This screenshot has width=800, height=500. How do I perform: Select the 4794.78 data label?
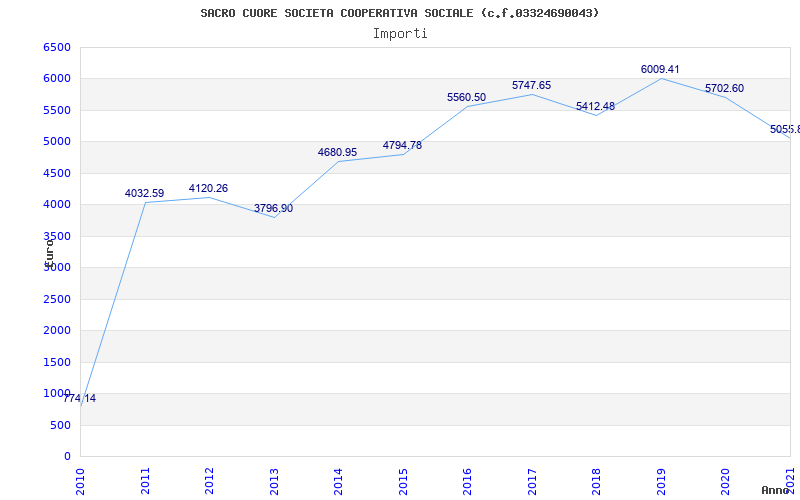point(403,145)
